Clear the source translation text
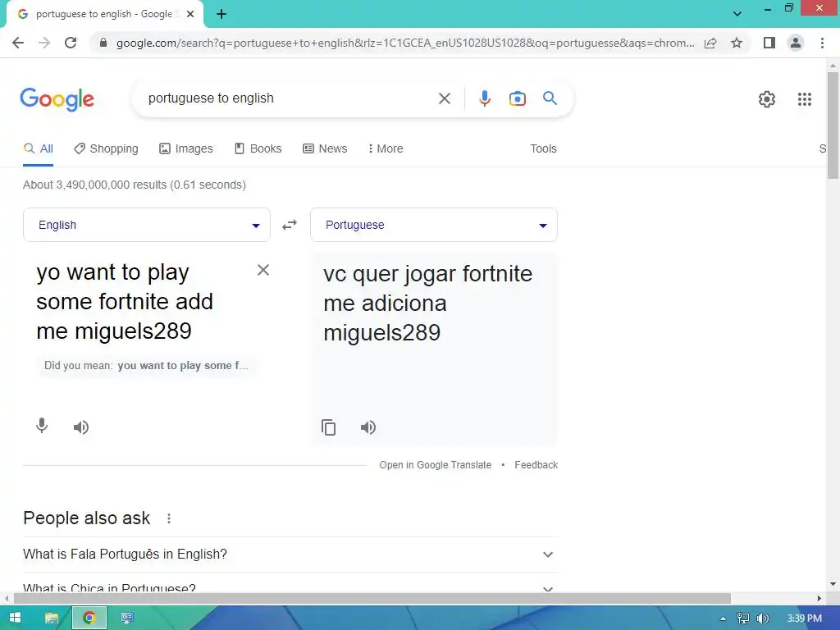This screenshot has width=840, height=630. [x=263, y=270]
